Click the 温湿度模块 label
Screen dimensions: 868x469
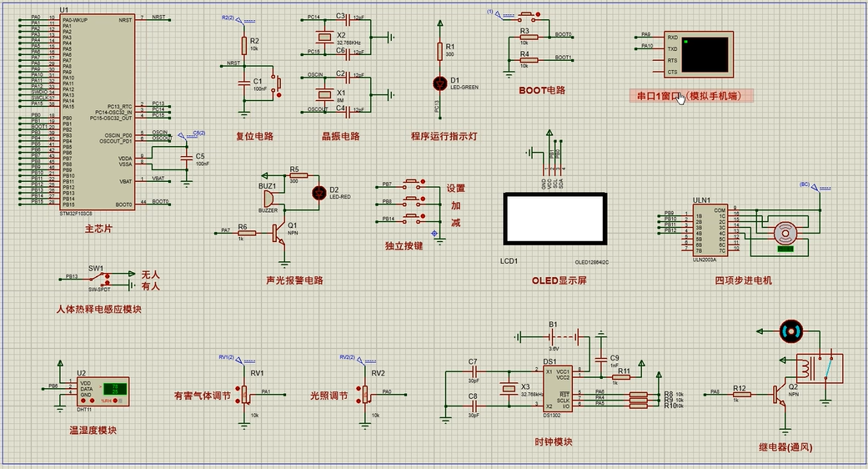pyautogui.click(x=93, y=431)
